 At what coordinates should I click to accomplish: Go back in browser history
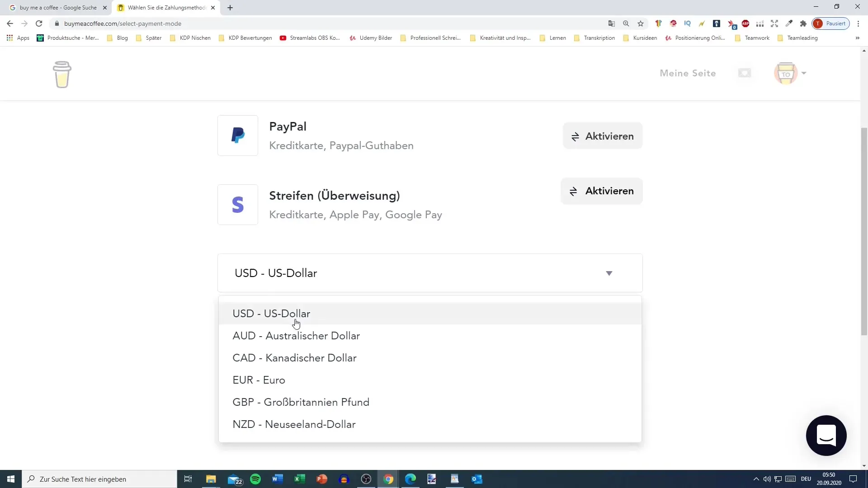pos(10,23)
